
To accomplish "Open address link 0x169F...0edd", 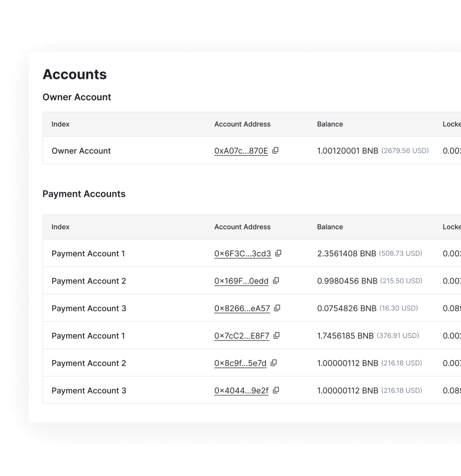I will pyautogui.click(x=241, y=281).
